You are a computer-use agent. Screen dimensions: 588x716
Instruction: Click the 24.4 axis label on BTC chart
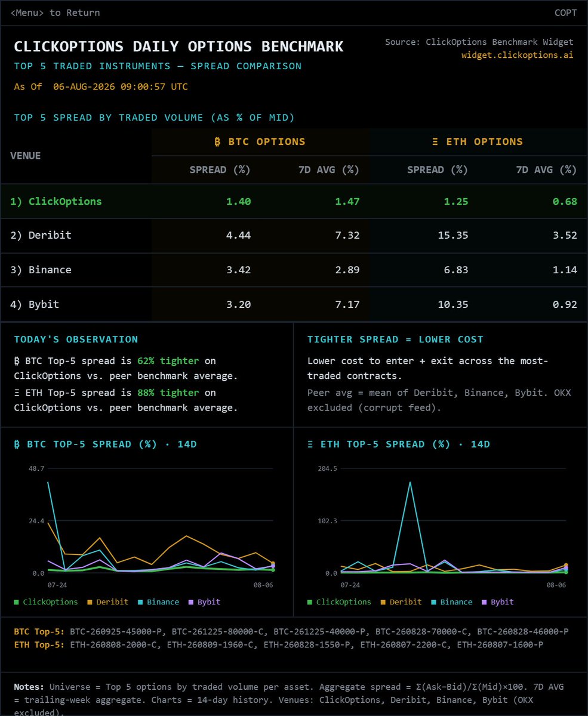[37, 521]
